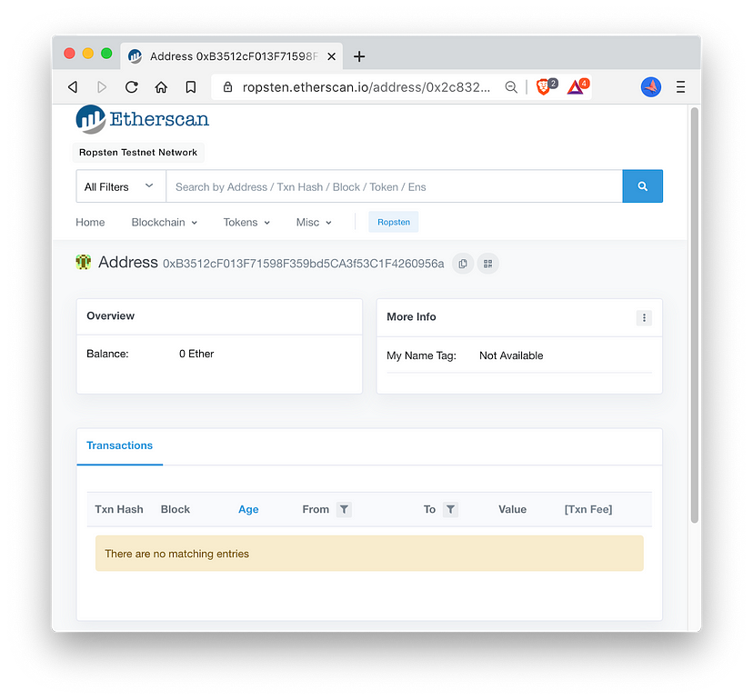Filter the From column with funnel icon
This screenshot has height=700, width=753.
[344, 509]
